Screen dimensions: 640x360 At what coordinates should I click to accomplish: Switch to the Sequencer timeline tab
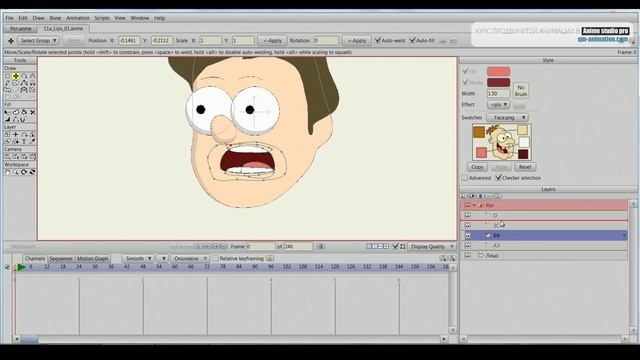pos(61,258)
